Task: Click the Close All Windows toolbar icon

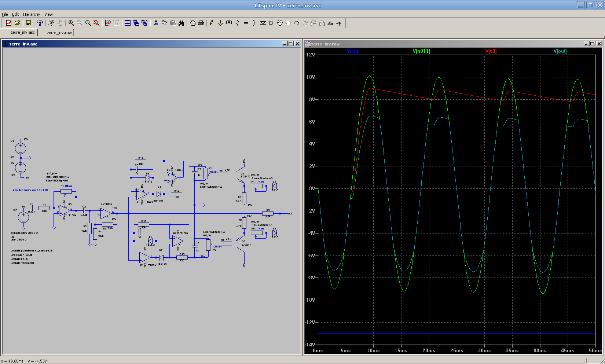Action: click(144, 23)
